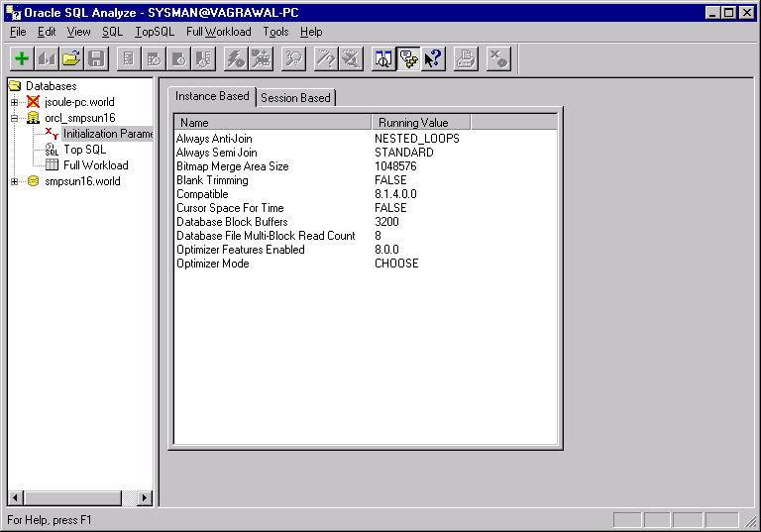Toggle the speech bubble tips toolbar icon
Screen dimensions: 761x532
pos(408,58)
